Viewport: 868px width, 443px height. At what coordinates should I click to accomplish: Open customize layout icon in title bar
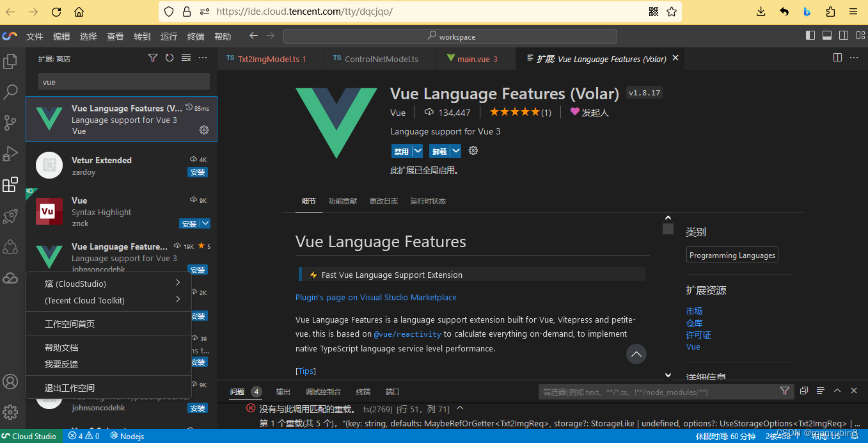(x=859, y=36)
